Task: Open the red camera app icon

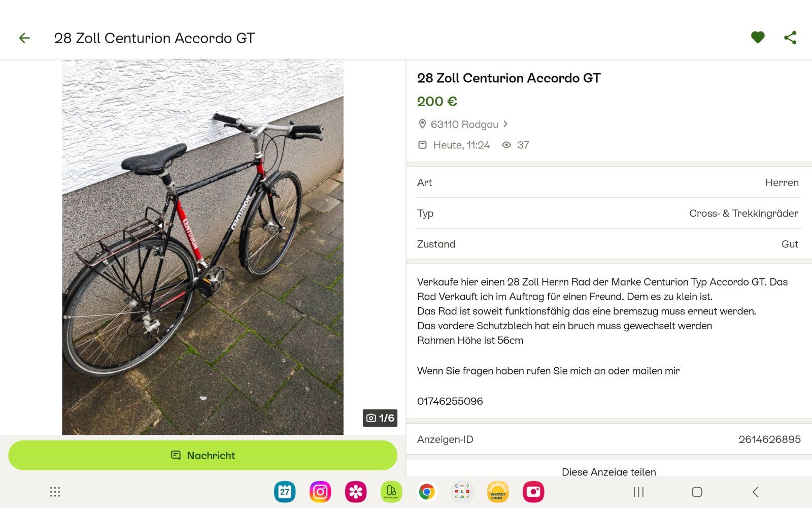Action: coord(533,492)
